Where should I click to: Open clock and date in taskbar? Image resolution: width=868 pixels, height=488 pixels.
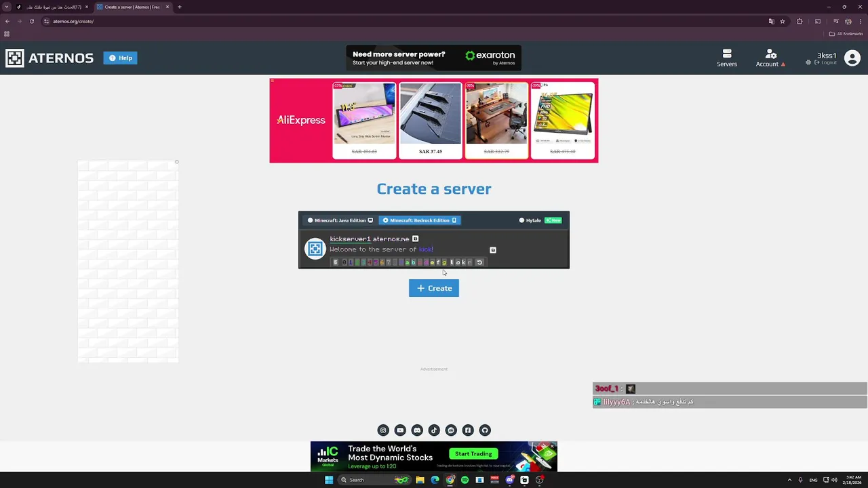[853, 480]
